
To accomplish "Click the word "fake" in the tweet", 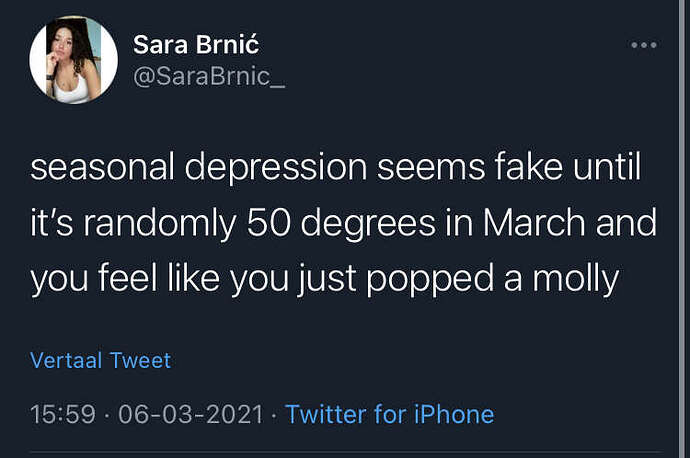I will coord(528,167).
